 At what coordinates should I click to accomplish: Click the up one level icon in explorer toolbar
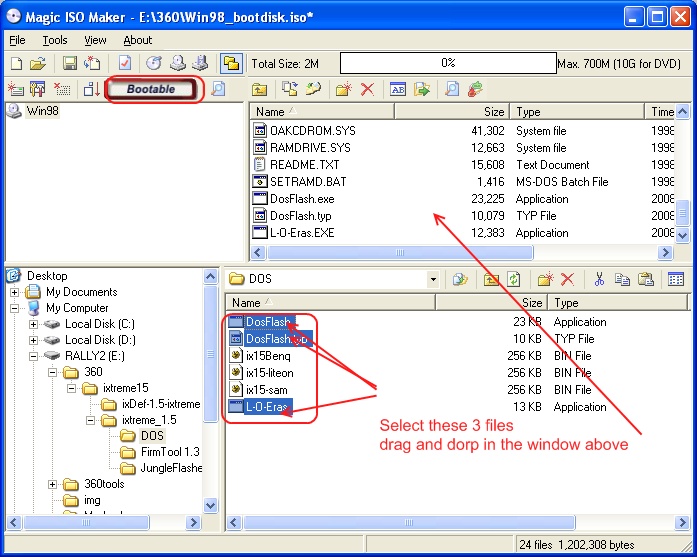491,280
